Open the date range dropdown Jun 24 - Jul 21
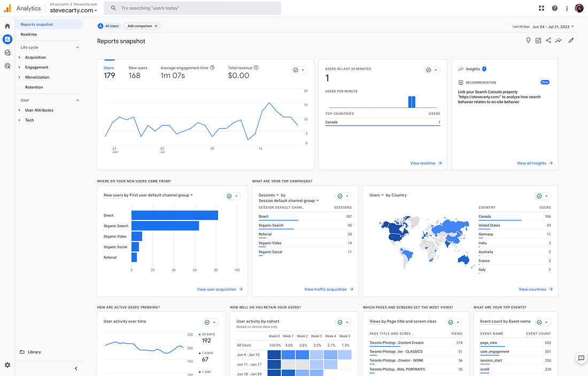Viewport: 588px width, 376px height. [x=553, y=27]
